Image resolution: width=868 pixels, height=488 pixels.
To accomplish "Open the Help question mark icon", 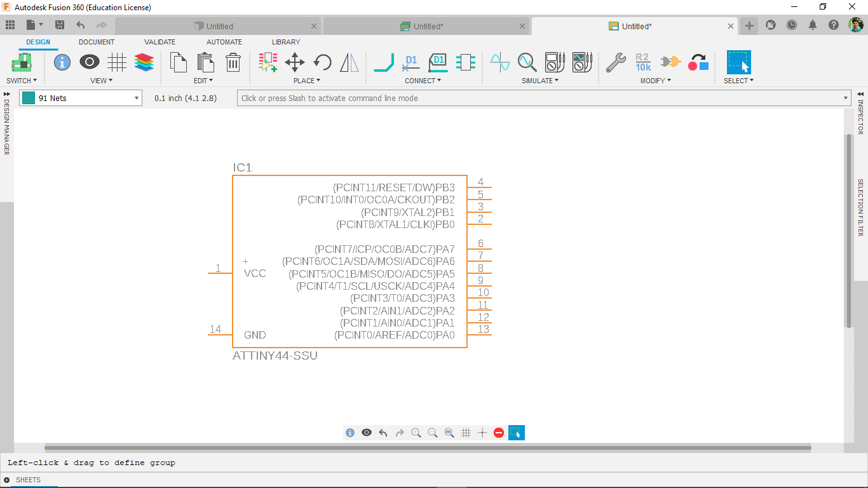I will pos(834,25).
